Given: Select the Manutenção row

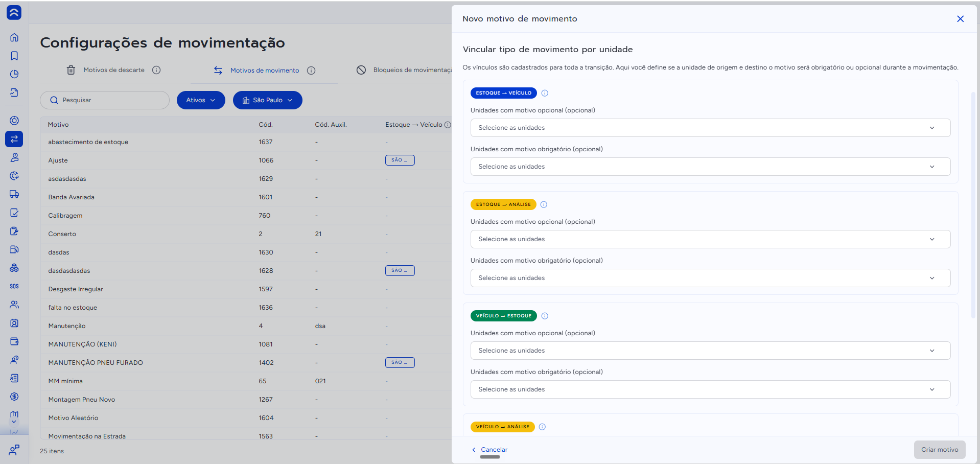Looking at the screenshot, I should click(246, 326).
